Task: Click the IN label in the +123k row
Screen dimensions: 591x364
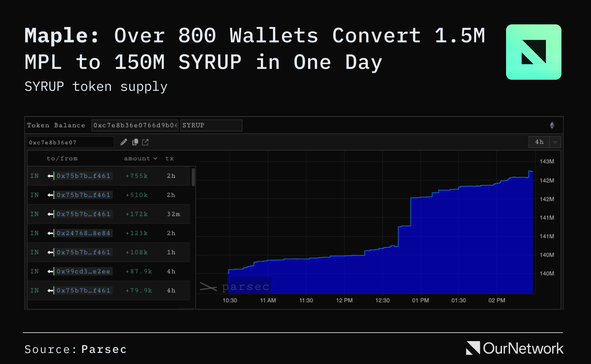Action: [x=35, y=233]
